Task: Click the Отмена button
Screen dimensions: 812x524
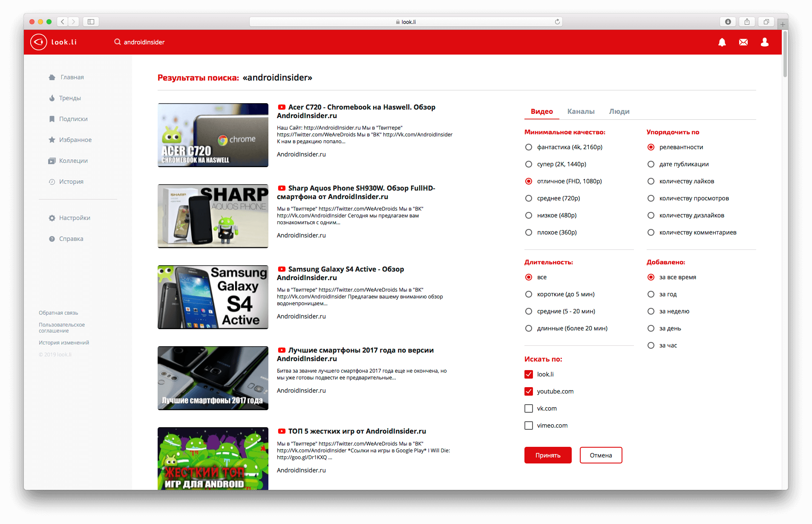Action: pyautogui.click(x=601, y=455)
